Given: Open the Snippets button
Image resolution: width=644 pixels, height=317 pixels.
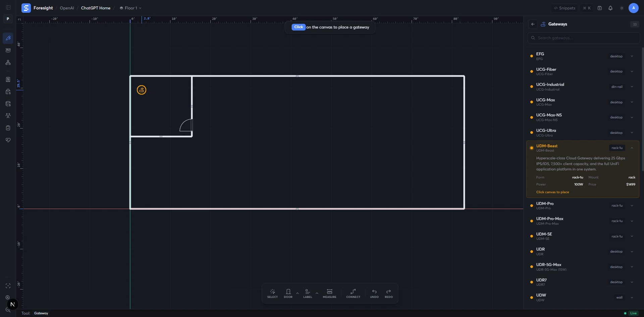Looking at the screenshot, I should (565, 8).
